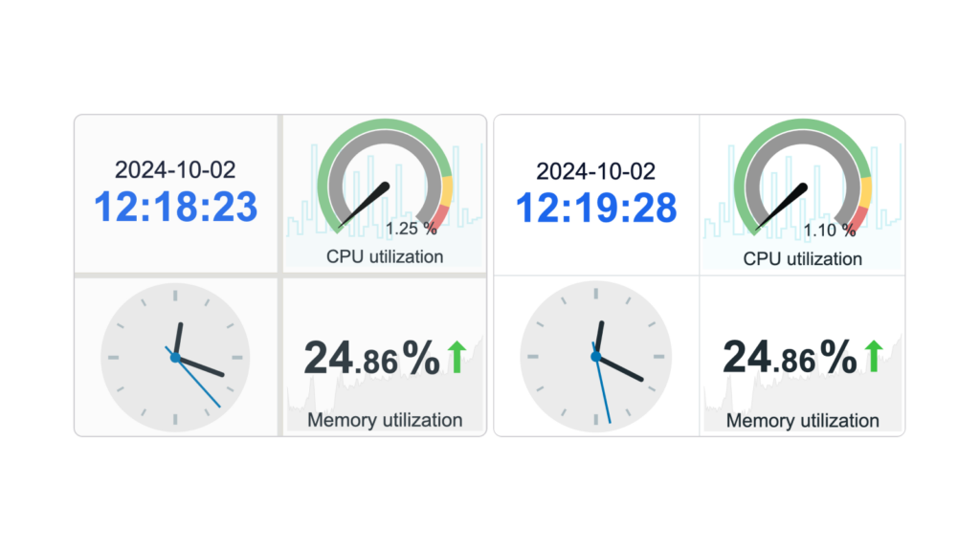Click green up arrow in right memory widget
This screenshot has width=980, height=551.
click(874, 356)
